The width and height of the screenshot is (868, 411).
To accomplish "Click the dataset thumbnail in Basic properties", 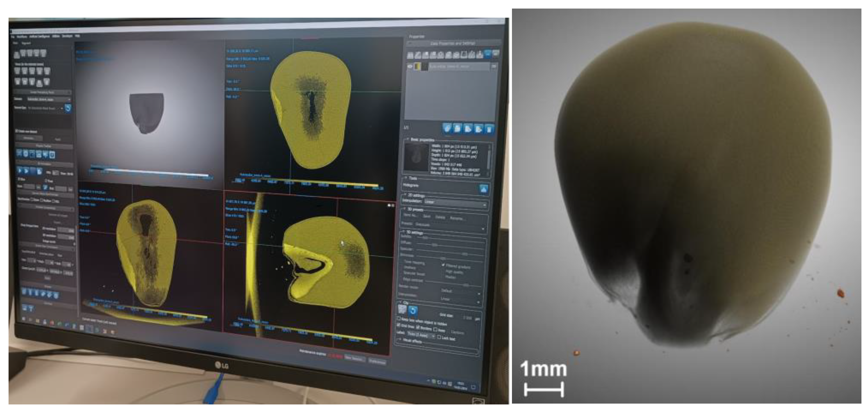I will pyautogui.click(x=416, y=157).
